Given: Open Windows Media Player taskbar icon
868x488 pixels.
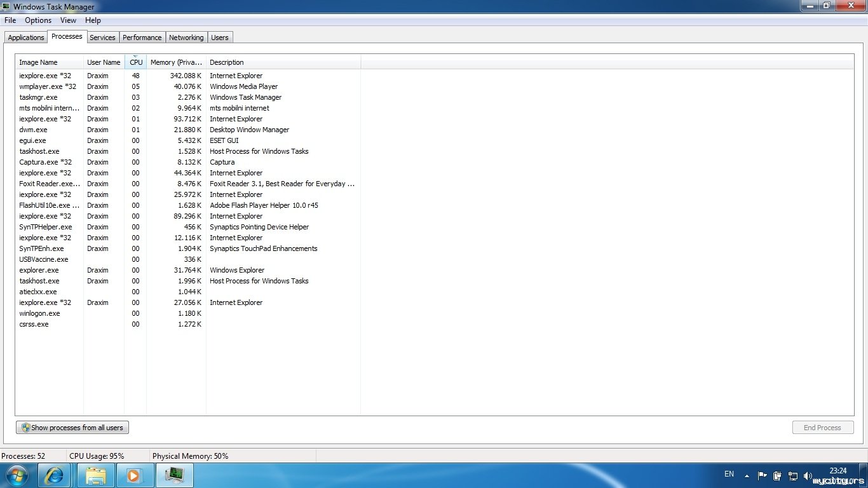Looking at the screenshot, I should pyautogui.click(x=134, y=475).
